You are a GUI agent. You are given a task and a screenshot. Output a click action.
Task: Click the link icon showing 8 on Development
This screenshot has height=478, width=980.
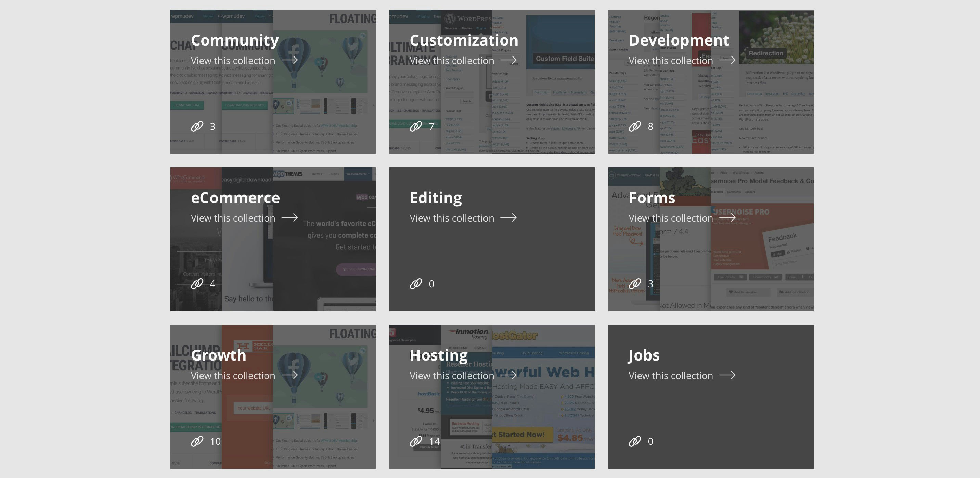click(635, 126)
